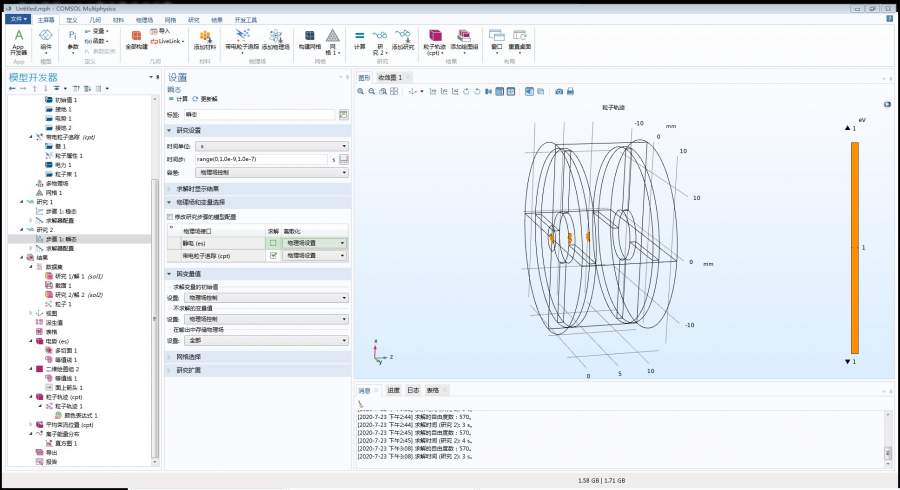Expand the 网格选择 section

coord(190,356)
